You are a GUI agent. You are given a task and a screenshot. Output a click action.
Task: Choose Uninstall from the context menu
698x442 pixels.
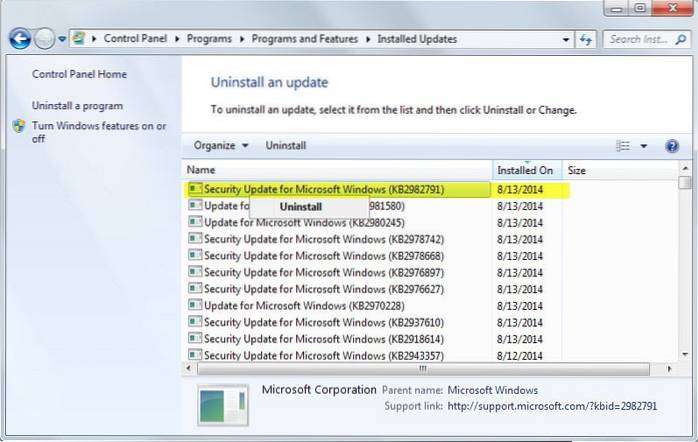pos(300,207)
